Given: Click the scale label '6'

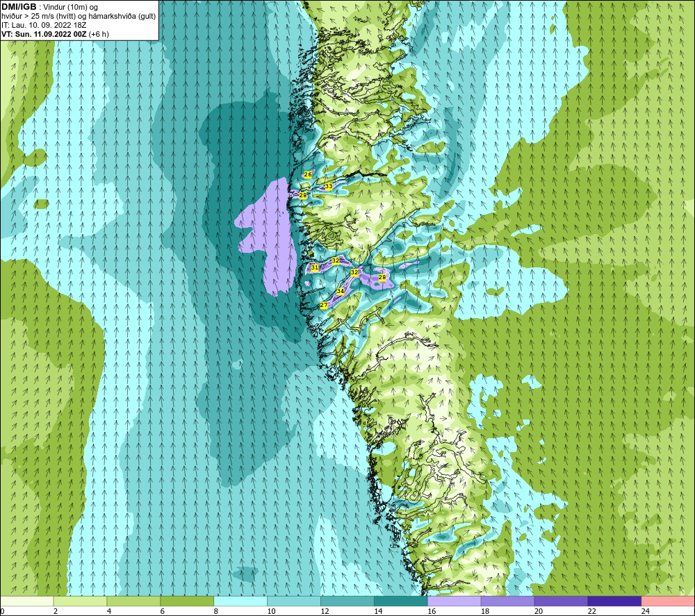Looking at the screenshot, I should click(x=162, y=611).
